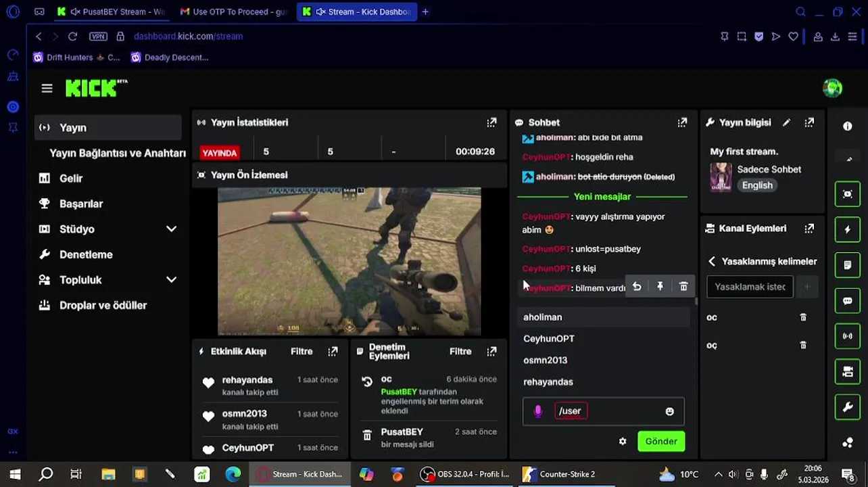The height and width of the screenshot is (487, 868).
Task: Open the hamburger menu beside Kick logo
Action: [47, 88]
